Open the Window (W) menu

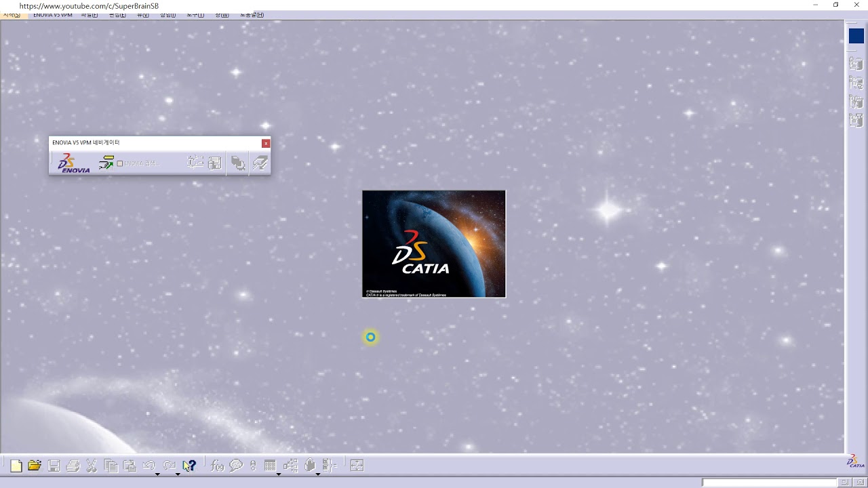coord(222,15)
